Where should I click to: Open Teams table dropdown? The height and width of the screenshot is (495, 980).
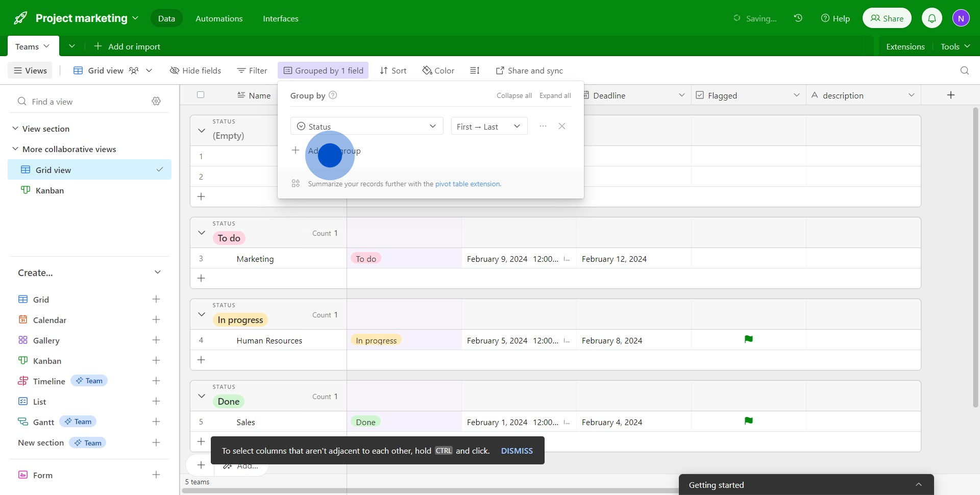coord(33,46)
